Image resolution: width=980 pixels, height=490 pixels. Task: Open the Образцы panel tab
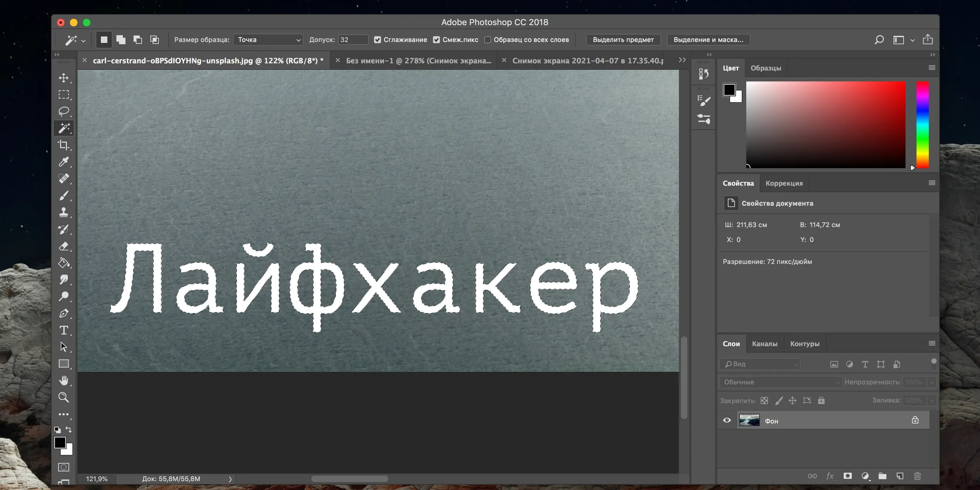tap(766, 68)
